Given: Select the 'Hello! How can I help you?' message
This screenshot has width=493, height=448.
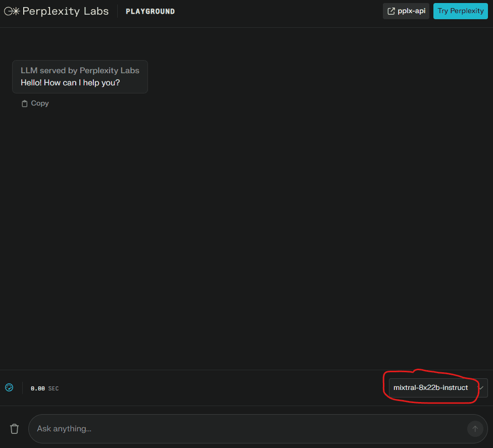Looking at the screenshot, I should (x=70, y=83).
